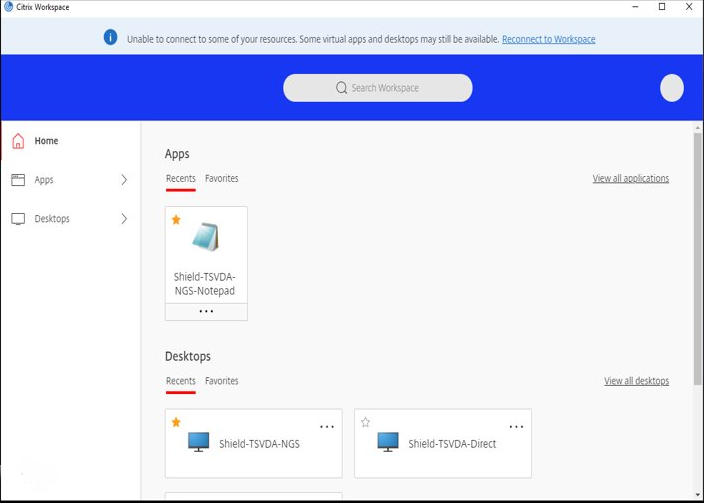Open the user account avatar menu

pos(672,88)
